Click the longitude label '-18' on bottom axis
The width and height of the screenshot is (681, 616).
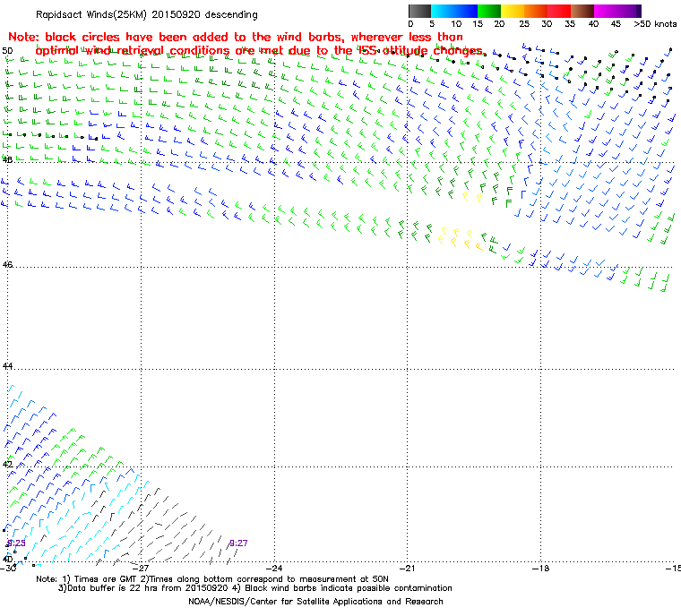[x=540, y=568]
